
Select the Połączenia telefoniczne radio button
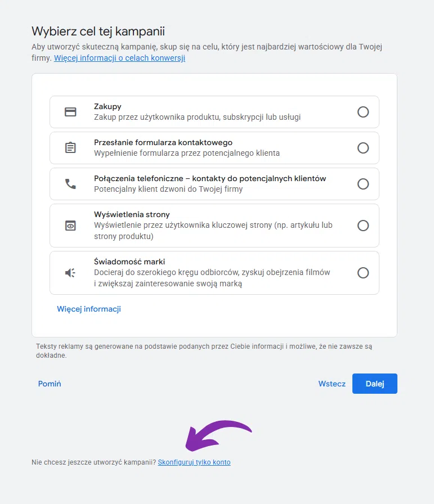coord(363,184)
